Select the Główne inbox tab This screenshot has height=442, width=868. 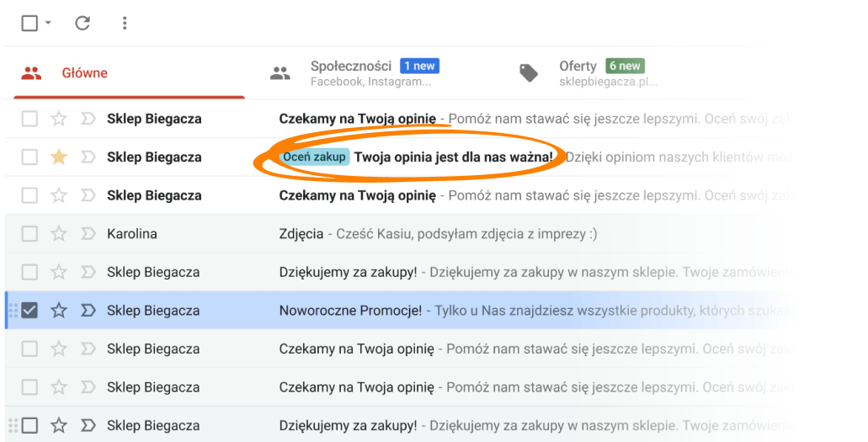pyautogui.click(x=129, y=72)
